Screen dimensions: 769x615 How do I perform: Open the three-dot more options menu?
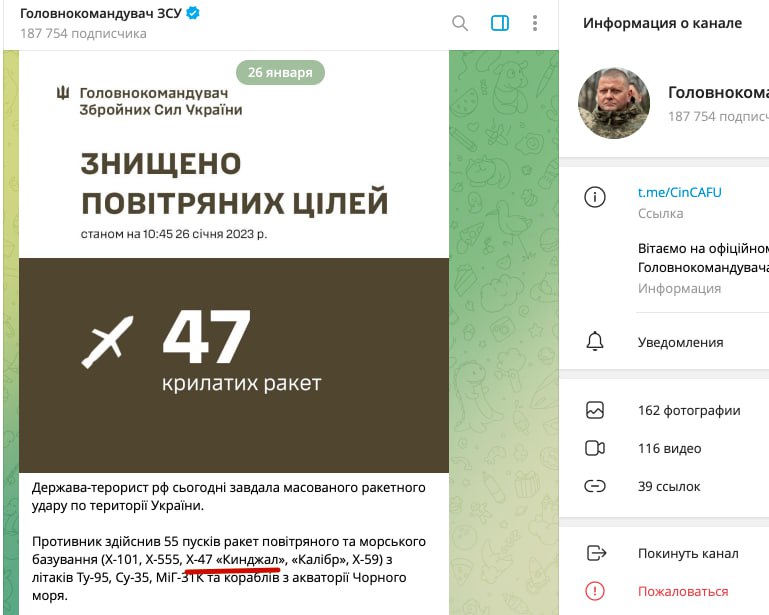point(535,23)
